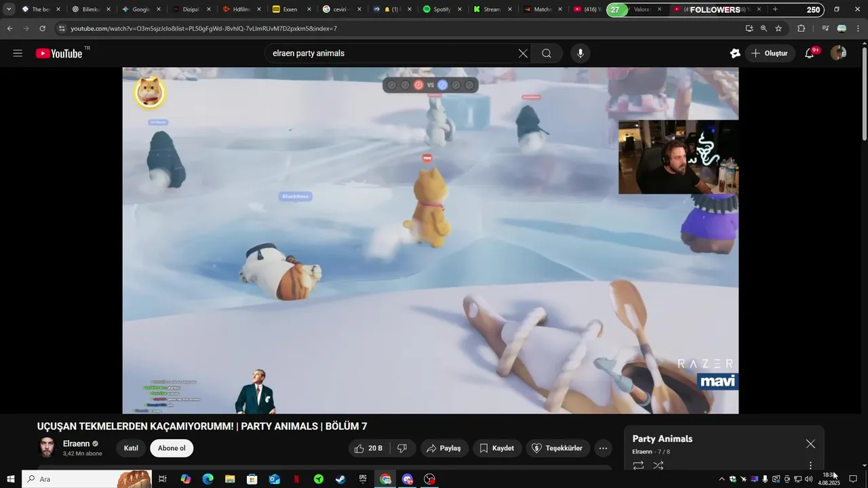View site information icon in address bar
This screenshot has width=868, height=488.
tap(62, 28)
